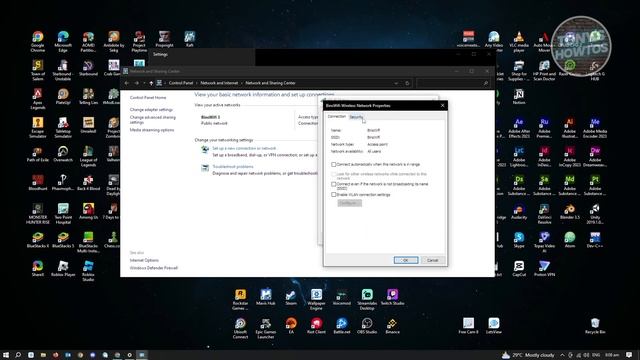Screen dimensions: 640x360
Task: Click the Epic Games Launcher icon
Action: (x=265, y=328)
